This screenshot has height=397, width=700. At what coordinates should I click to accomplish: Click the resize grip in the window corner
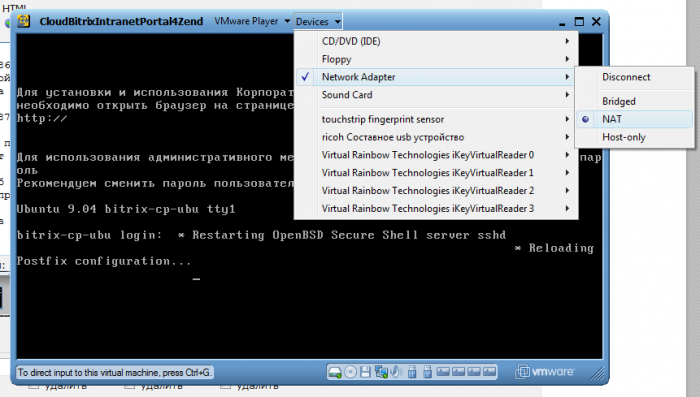[597, 373]
